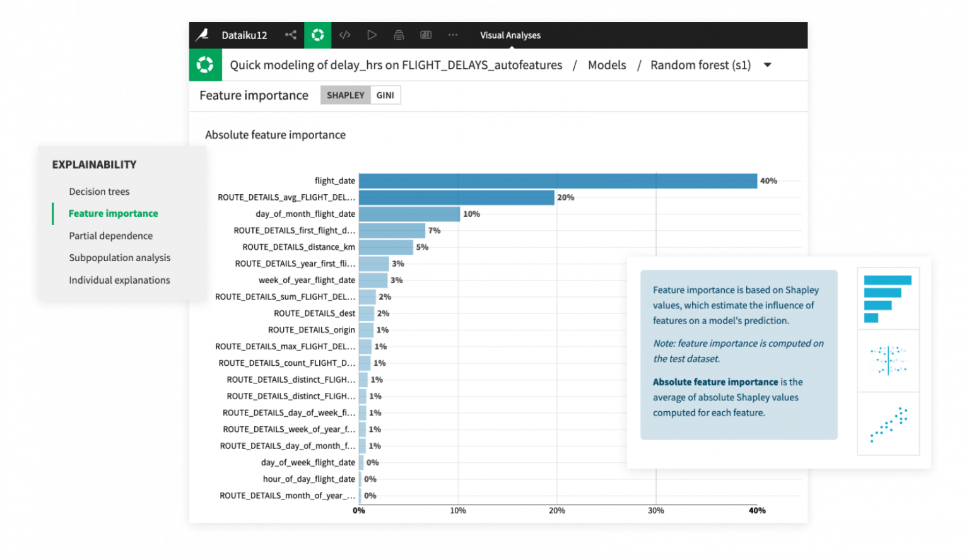Viewport: 969px width, 560px height.
Task: Click the Jobs play icon
Action: click(x=372, y=35)
